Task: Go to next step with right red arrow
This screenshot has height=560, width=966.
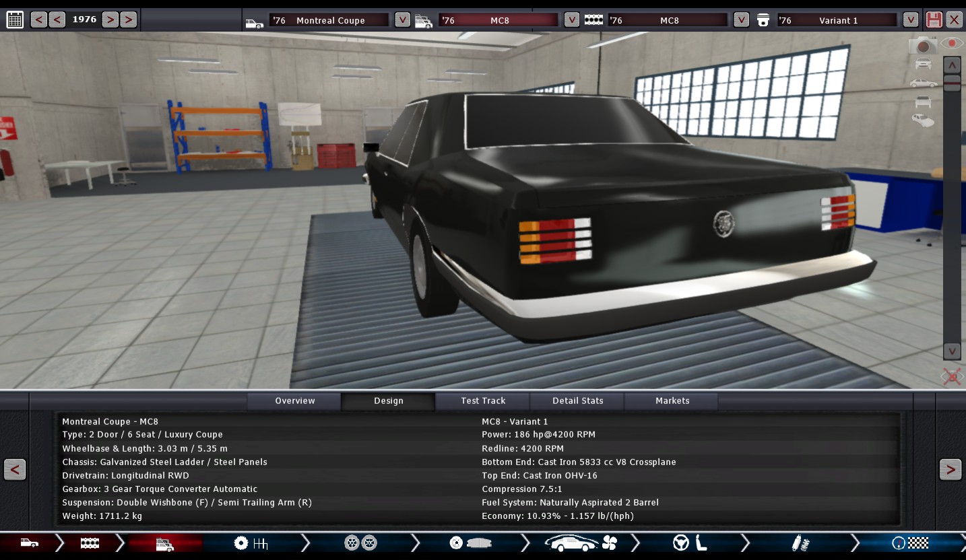Action: point(951,469)
